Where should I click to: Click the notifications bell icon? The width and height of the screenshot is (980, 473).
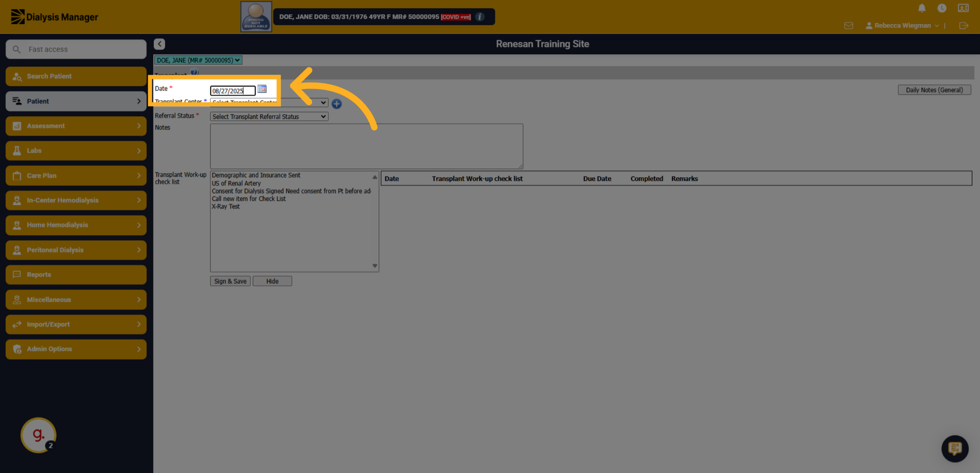click(922, 8)
